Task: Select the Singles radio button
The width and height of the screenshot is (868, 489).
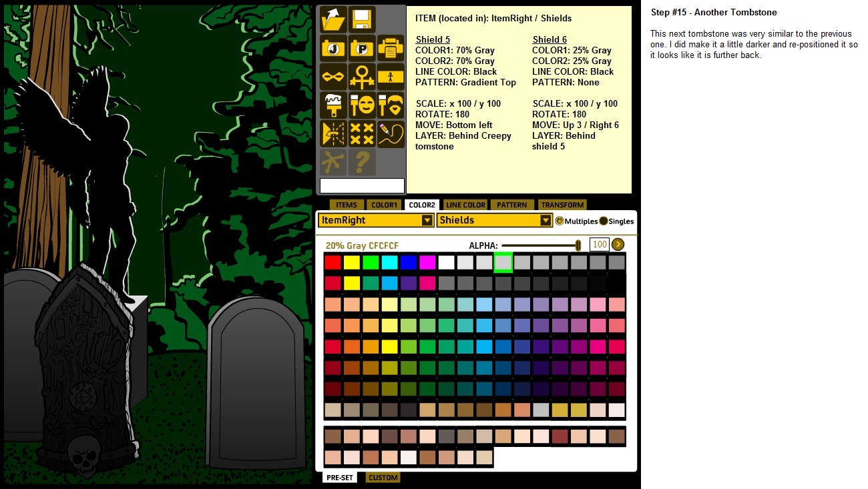Action: pyautogui.click(x=604, y=221)
